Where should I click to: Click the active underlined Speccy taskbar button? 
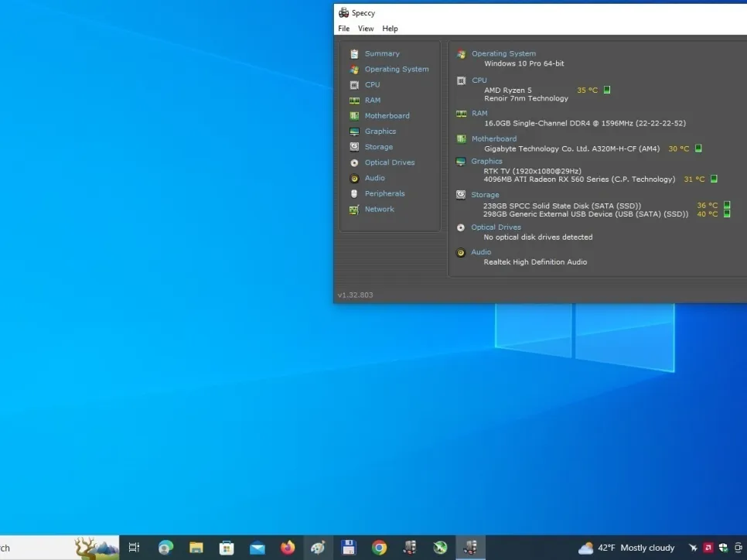[x=471, y=548]
